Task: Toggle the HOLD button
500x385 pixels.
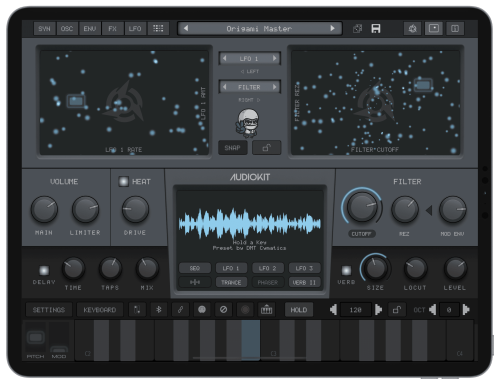Action: [299, 310]
